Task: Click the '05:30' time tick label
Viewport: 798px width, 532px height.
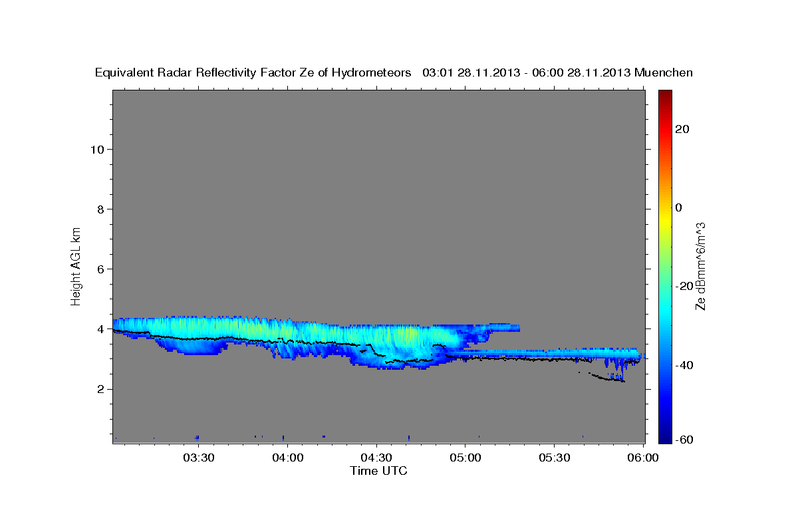Action: coord(555,458)
